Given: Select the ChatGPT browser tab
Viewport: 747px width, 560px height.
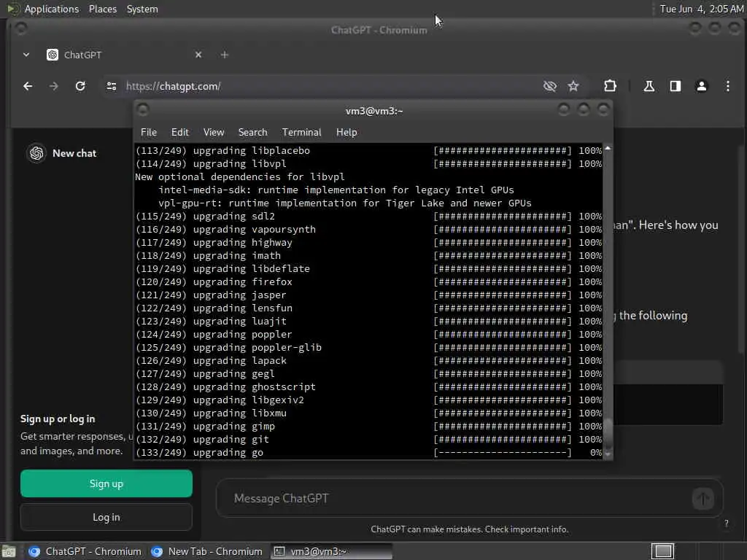Looking at the screenshot, I should point(124,55).
